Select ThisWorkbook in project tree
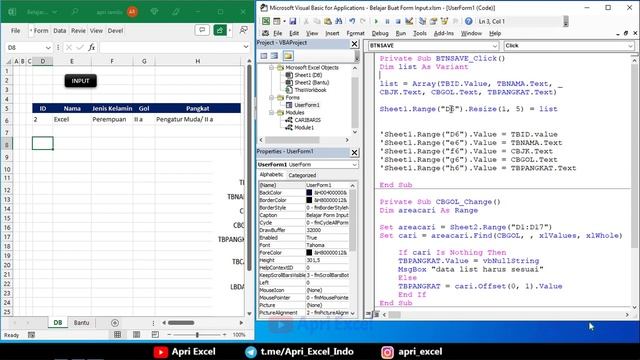The image size is (640, 360). [x=310, y=90]
